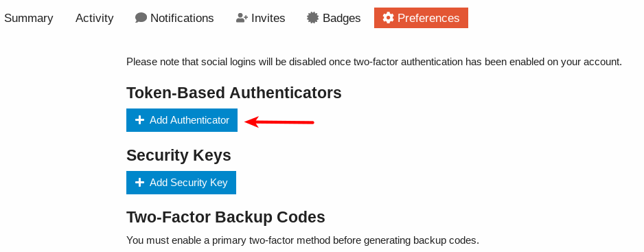Switch to the Activity tab
Viewport: 644px width, 252px height.
pos(95,18)
